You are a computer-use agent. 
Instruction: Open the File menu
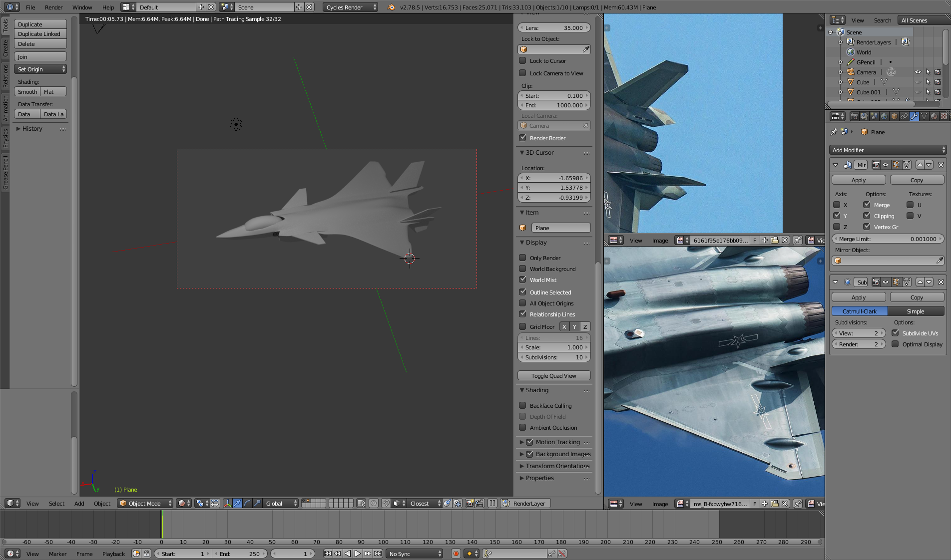click(30, 7)
